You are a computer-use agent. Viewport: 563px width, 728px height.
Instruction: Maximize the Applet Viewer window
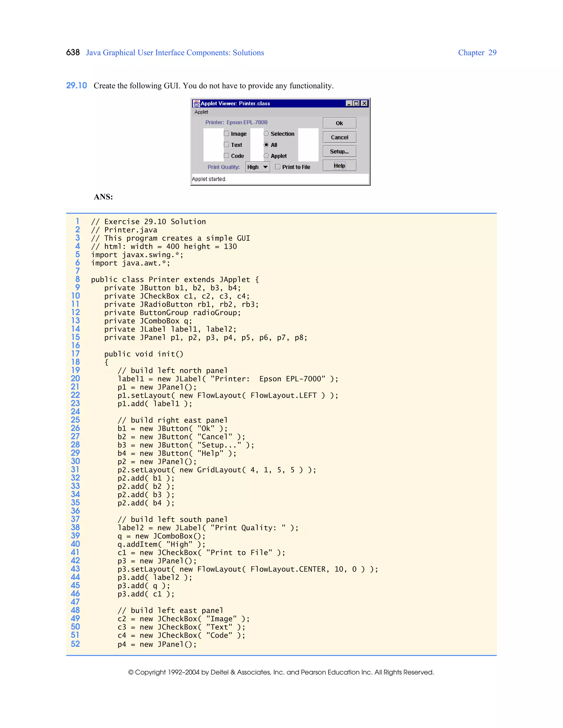(356, 103)
